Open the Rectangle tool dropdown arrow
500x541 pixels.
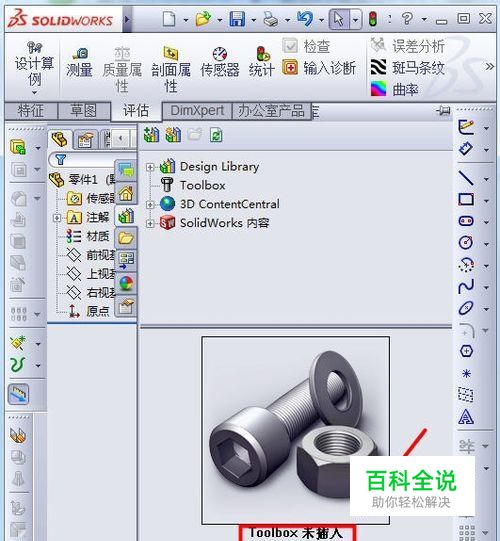pyautogui.click(x=487, y=201)
